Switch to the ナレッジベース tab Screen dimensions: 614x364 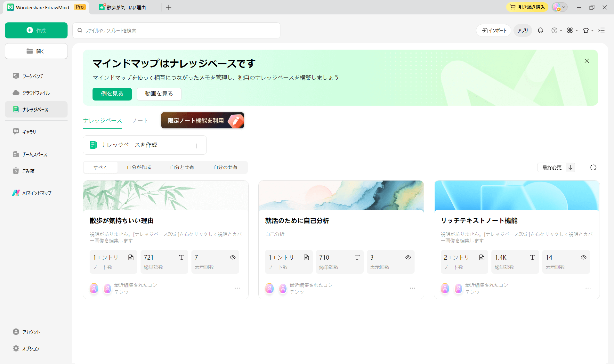(102, 120)
